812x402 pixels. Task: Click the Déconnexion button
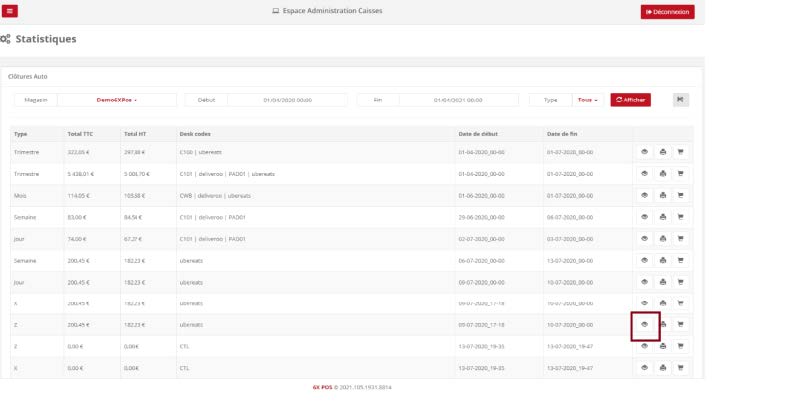667,12
